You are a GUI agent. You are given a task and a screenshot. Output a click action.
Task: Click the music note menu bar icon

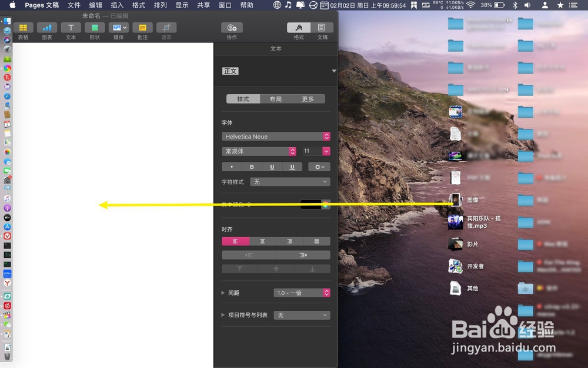(x=288, y=5)
